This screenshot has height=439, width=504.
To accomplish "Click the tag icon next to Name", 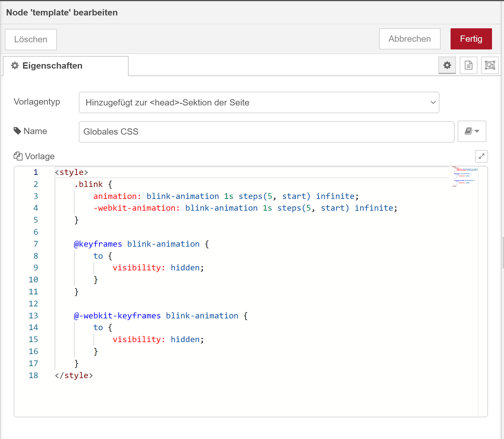I will [17, 131].
